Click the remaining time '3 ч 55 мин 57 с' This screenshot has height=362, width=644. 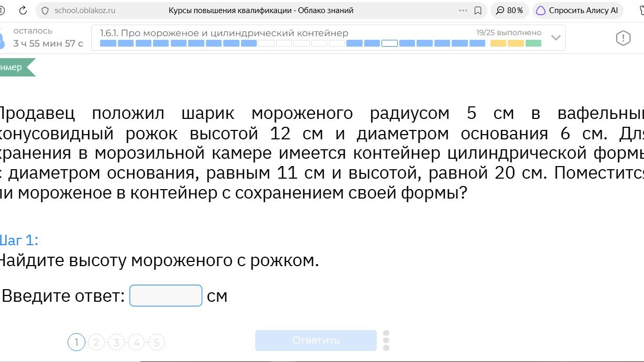coord(48,43)
